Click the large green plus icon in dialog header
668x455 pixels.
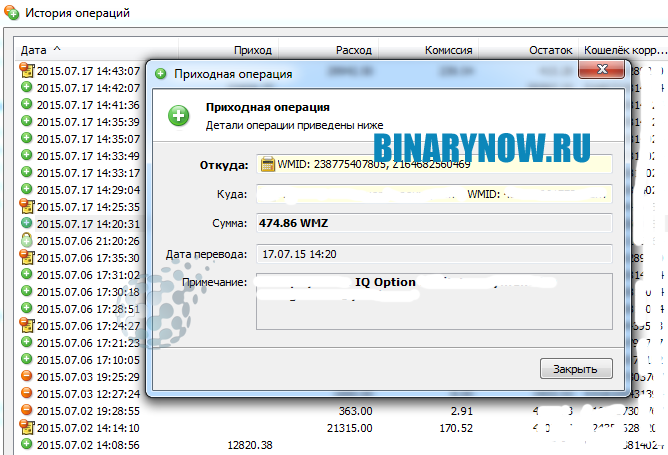[x=179, y=116]
